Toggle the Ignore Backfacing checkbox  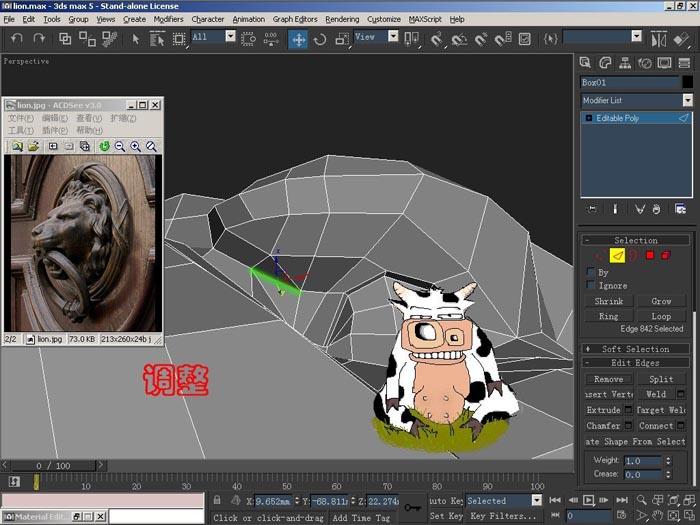591,285
